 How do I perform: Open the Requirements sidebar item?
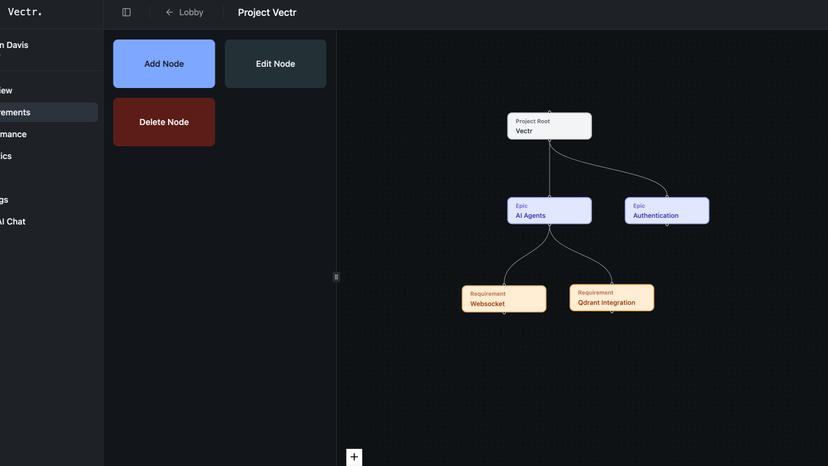pyautogui.click(x=20, y=113)
